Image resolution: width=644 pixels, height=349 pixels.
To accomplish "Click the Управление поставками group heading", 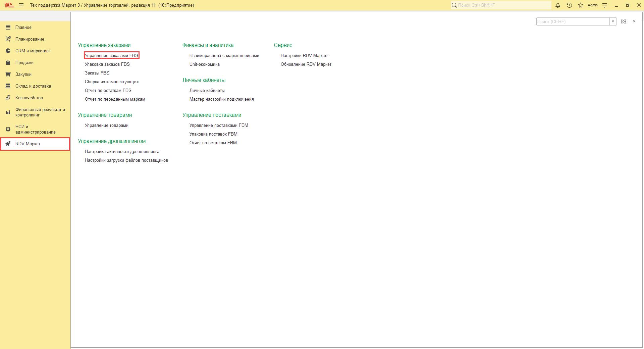I will (212, 115).
